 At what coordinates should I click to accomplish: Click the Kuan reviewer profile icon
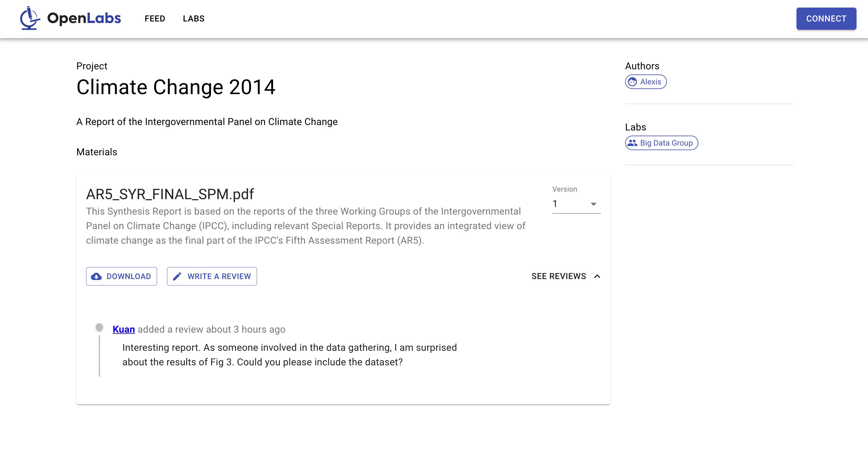(x=99, y=328)
